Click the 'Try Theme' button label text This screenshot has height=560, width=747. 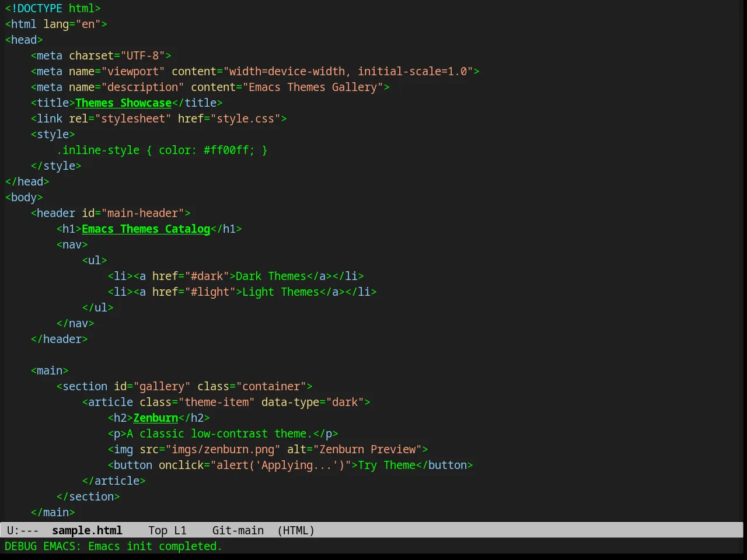tap(387, 465)
